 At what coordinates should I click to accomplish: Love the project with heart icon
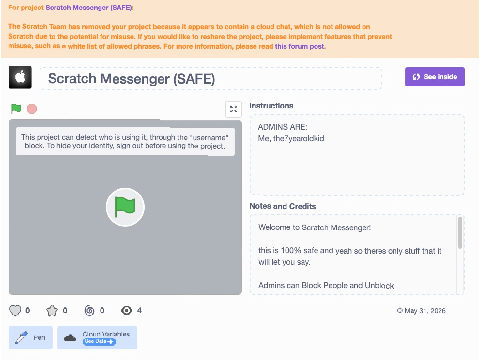15,310
